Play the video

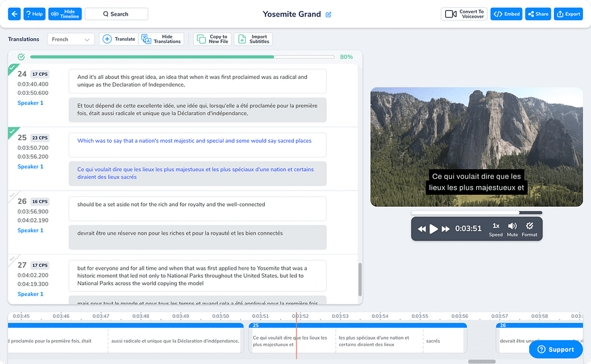pos(434,229)
